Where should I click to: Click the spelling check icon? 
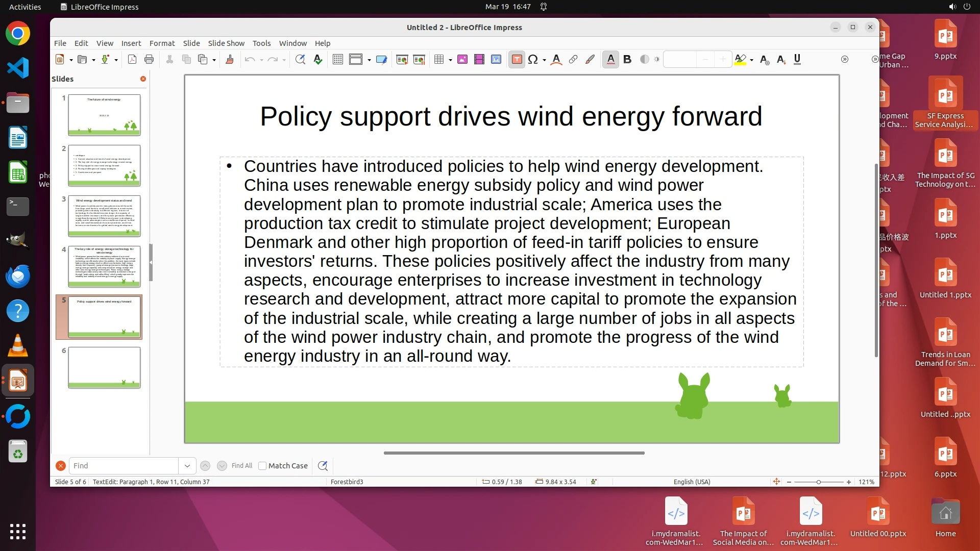(x=318, y=60)
